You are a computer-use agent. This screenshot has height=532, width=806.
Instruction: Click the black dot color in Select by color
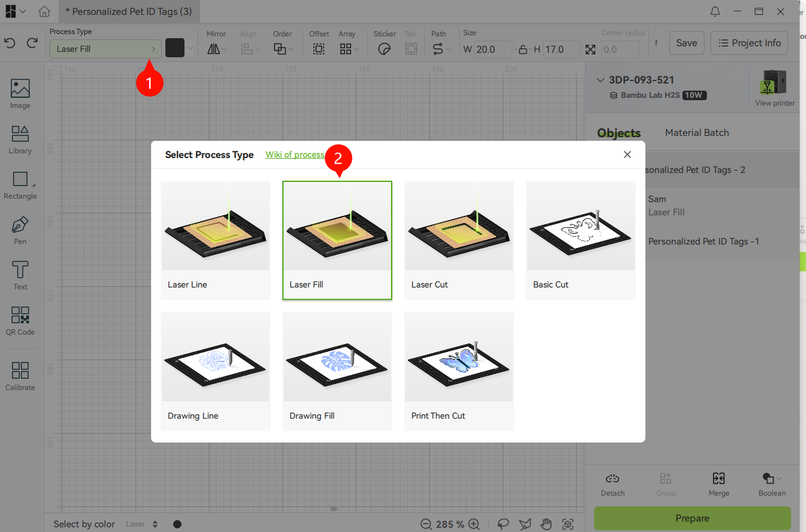178,524
